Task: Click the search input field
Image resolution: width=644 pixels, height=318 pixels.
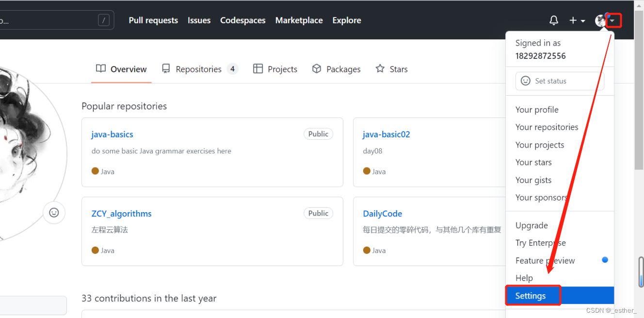Action: 57,20
